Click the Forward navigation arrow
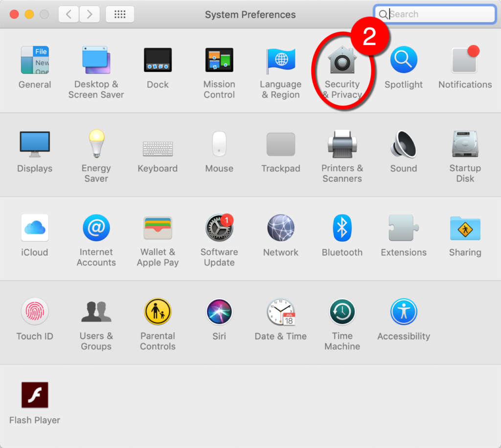Screen dimensions: 501x448 pyautogui.click(x=89, y=14)
